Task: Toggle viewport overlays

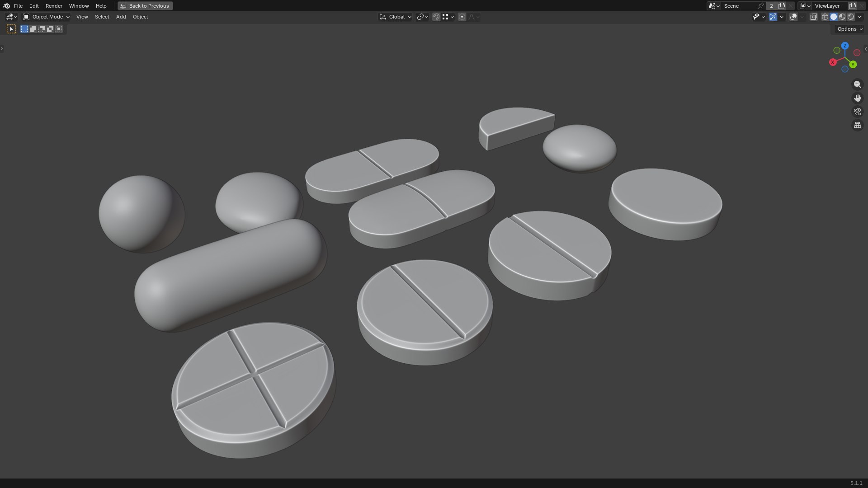Action: click(793, 17)
